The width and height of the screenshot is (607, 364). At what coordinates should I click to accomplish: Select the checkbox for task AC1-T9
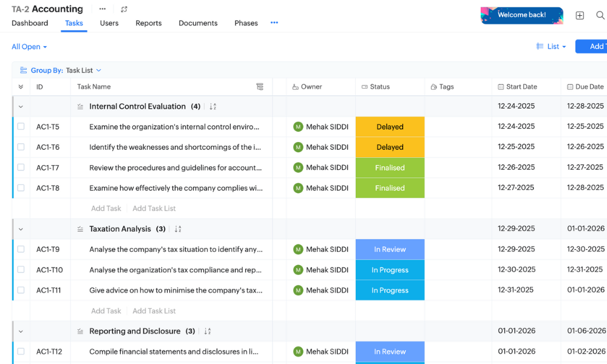21,249
